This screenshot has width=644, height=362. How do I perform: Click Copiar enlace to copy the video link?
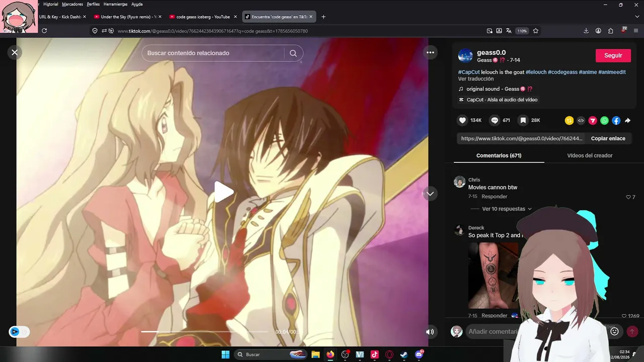point(608,139)
